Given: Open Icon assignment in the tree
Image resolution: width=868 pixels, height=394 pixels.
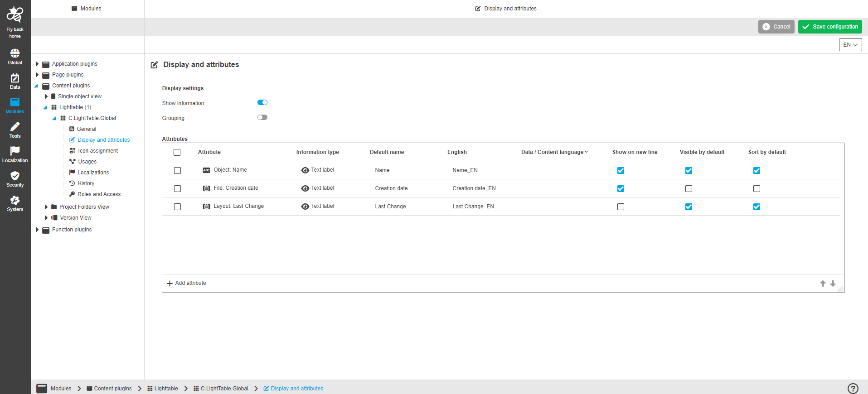Looking at the screenshot, I should (x=97, y=151).
